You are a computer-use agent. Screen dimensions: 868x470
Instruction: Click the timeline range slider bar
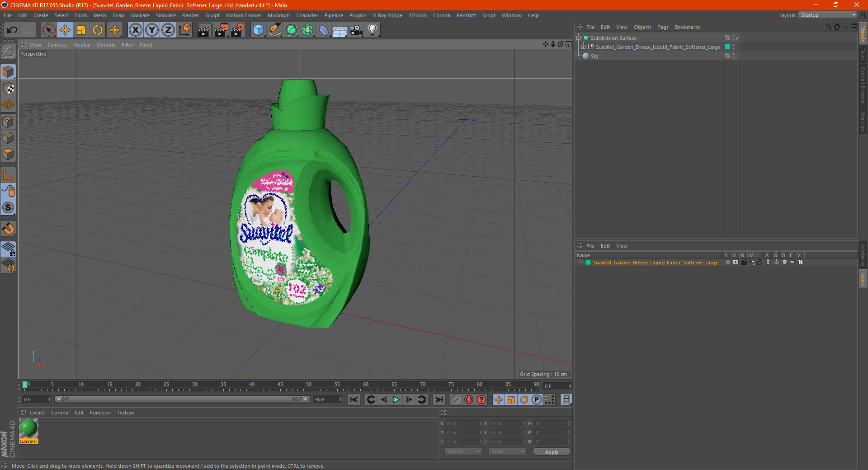click(182, 399)
